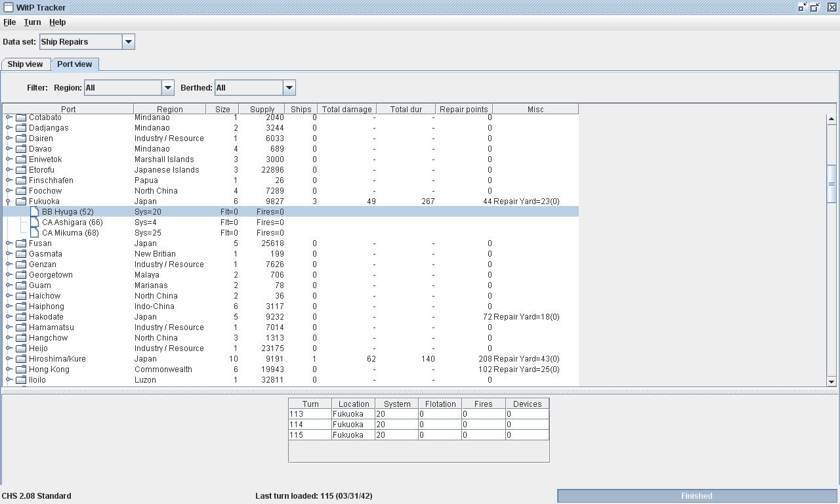Viewport: 840px width, 504px height.
Task: Sort by the Supply column header
Action: pos(262,109)
